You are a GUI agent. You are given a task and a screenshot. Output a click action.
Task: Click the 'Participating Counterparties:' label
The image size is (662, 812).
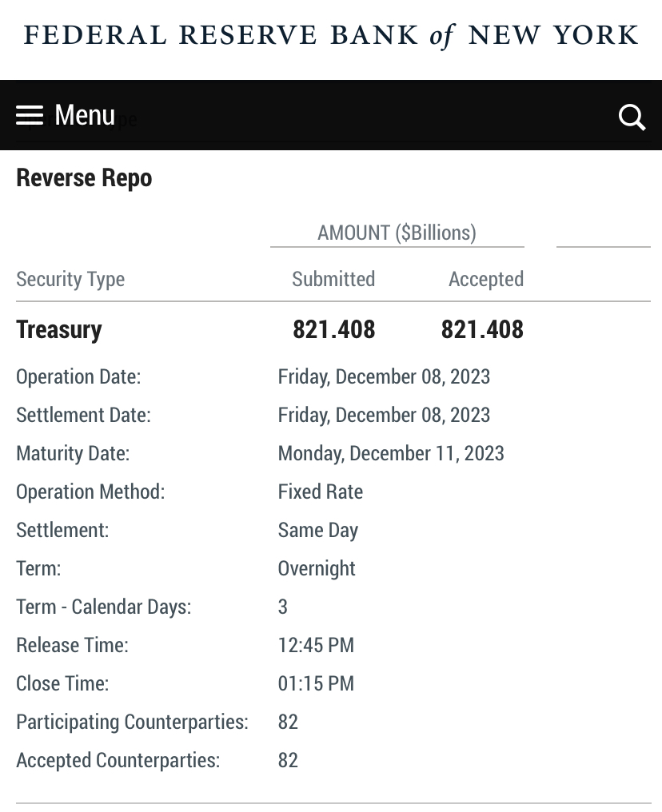point(133,722)
